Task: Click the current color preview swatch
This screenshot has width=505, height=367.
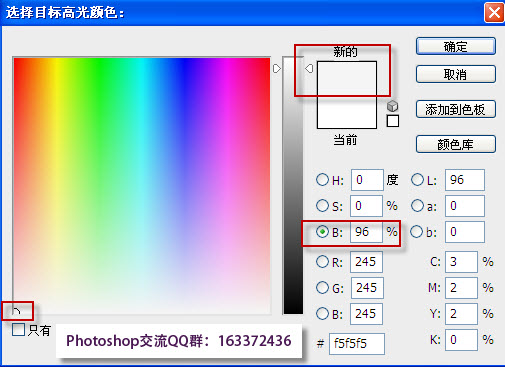Action: (347, 112)
